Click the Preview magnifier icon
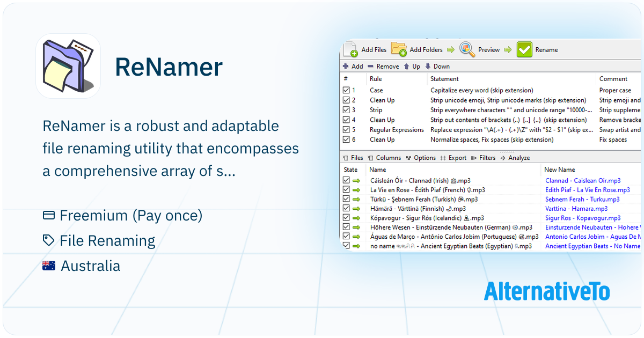644x338 pixels. (467, 49)
